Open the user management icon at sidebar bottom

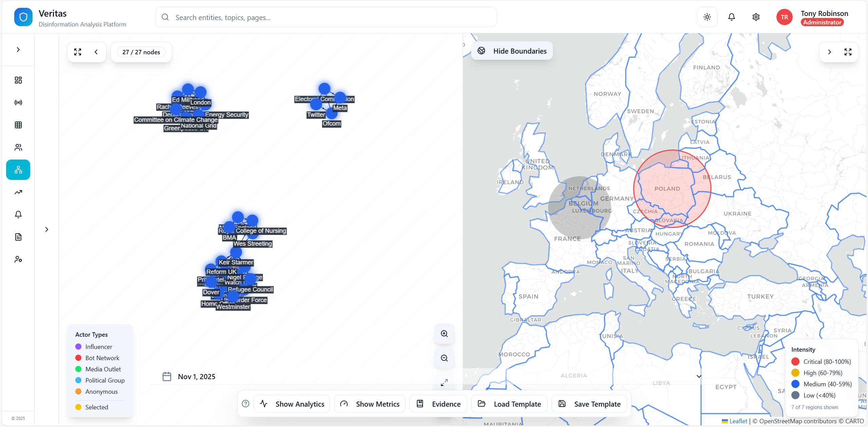[x=18, y=259]
